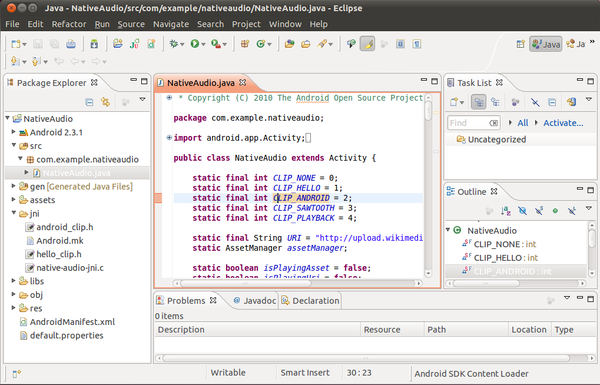Toggle Block Selection Mode icon
600x385 pixels.
click(400, 44)
